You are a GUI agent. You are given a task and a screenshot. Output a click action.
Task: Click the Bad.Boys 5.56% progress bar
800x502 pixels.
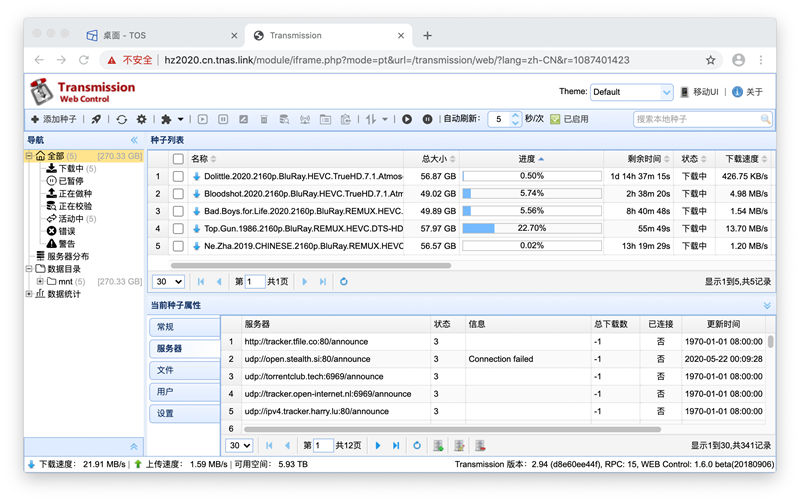(532, 211)
